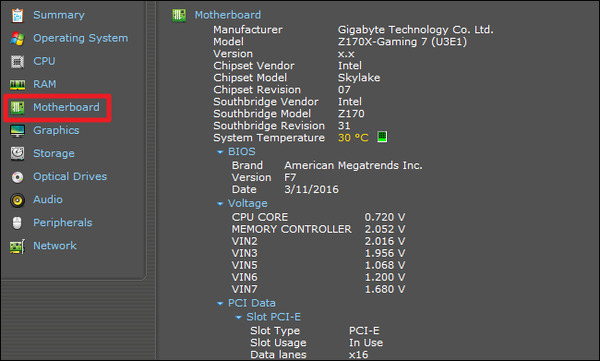Open the Motherboard sidebar section
The image size is (600, 361).
pyautogui.click(x=66, y=107)
